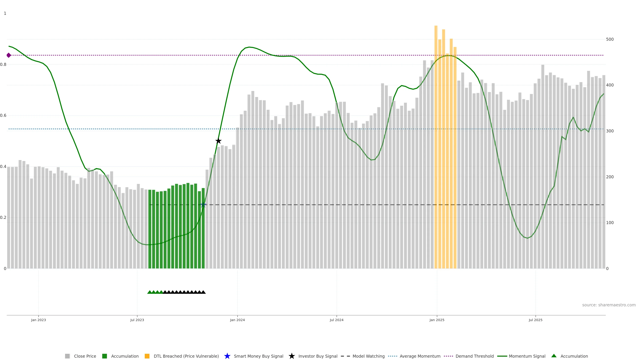Click the orange DTL Breached legend swatch

tap(147, 356)
